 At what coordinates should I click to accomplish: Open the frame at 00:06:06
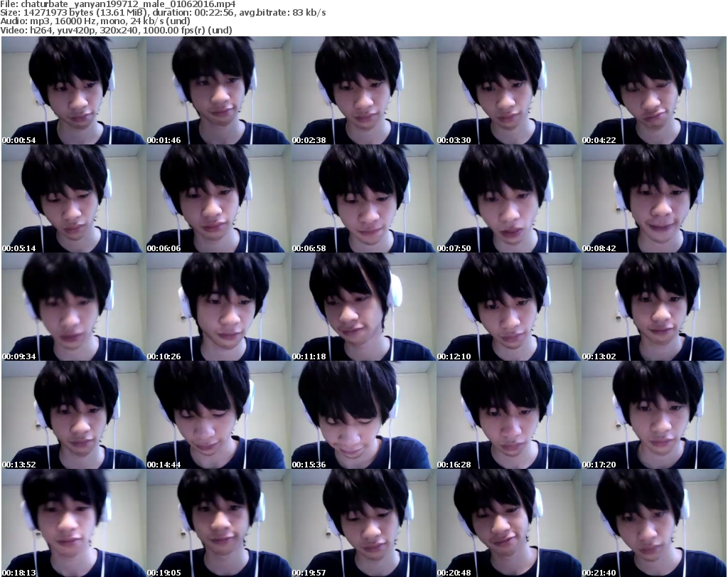pos(219,198)
